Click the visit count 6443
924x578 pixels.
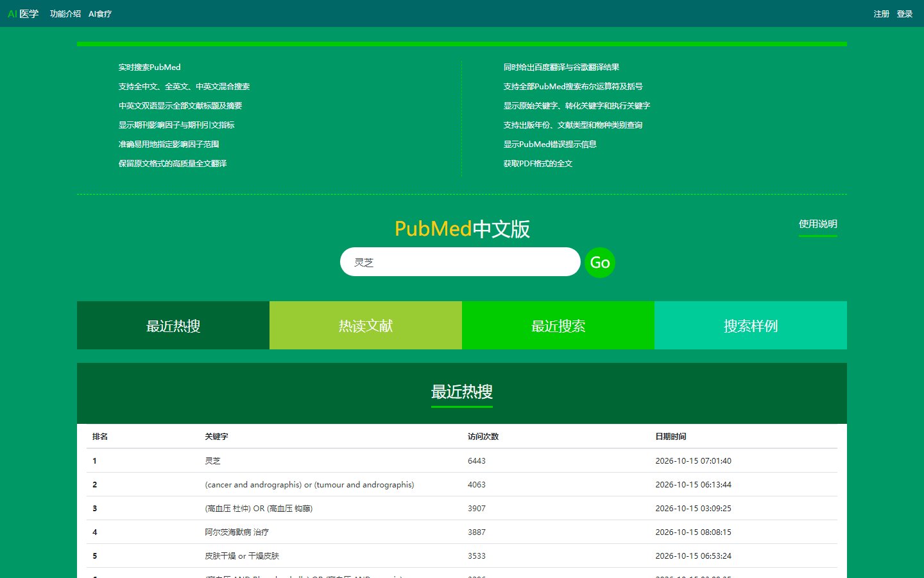(x=477, y=460)
